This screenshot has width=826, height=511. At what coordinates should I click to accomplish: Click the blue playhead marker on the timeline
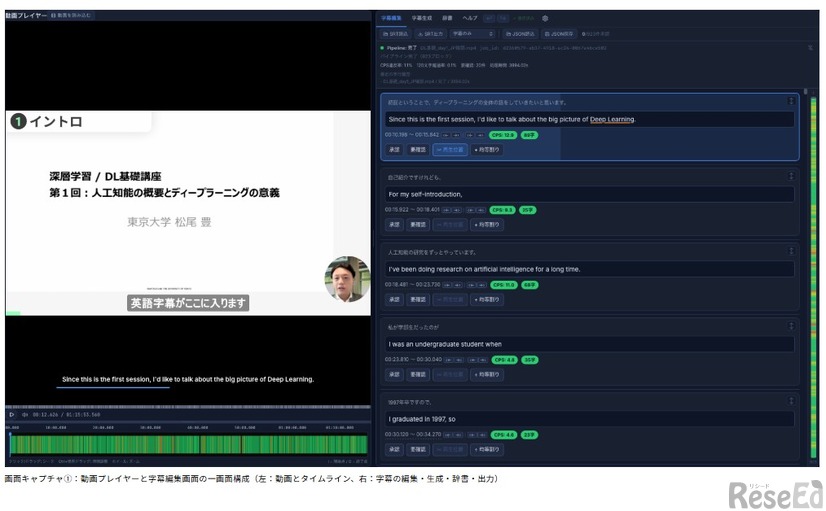10,443
